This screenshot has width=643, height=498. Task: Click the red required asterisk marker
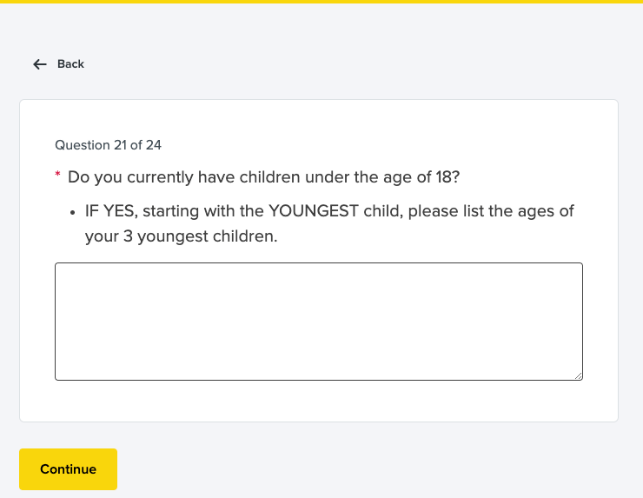(58, 177)
